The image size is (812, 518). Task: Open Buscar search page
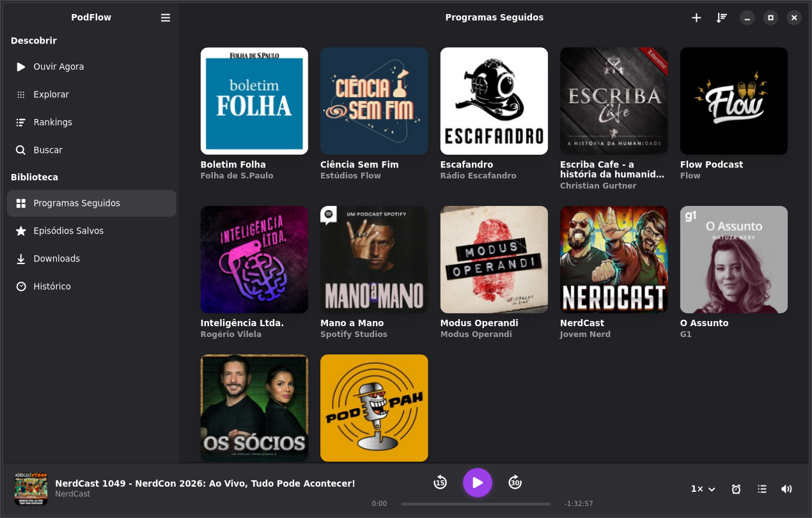tap(91, 150)
